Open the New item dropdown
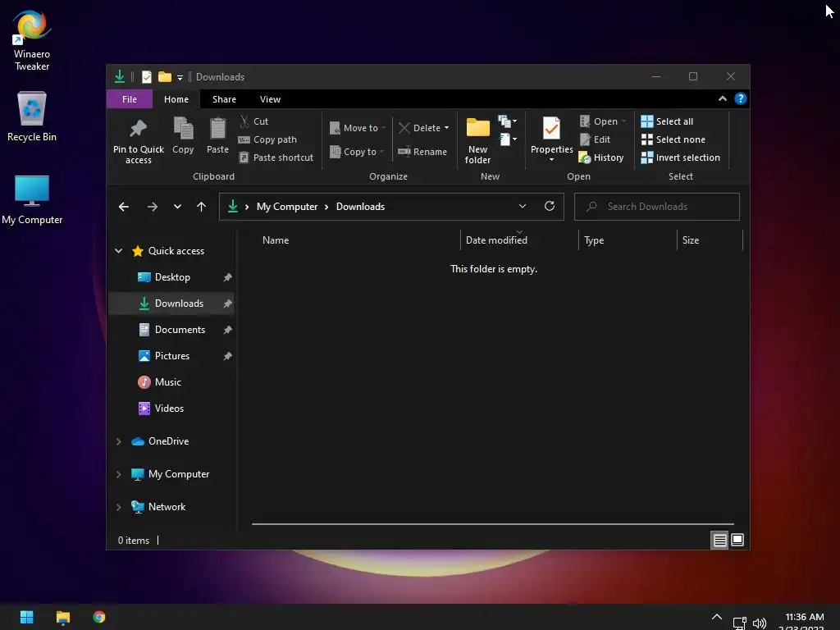This screenshot has height=630, width=840. (x=507, y=121)
